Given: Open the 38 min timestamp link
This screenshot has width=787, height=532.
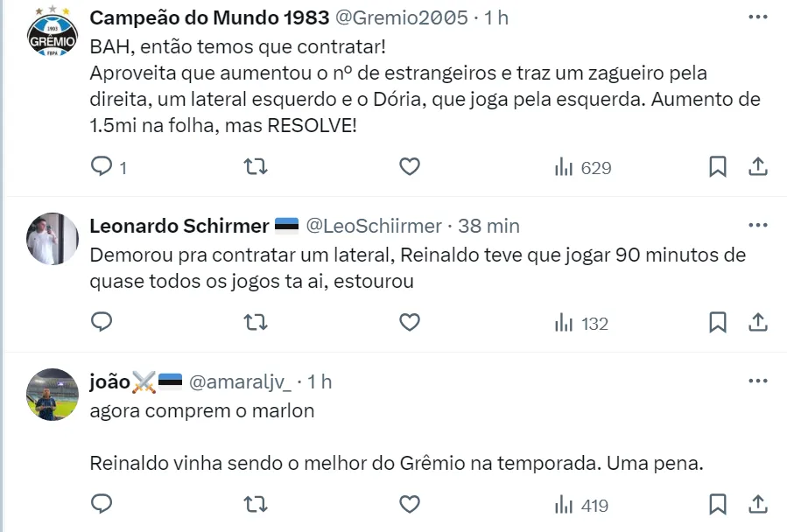Looking at the screenshot, I should tap(488, 226).
